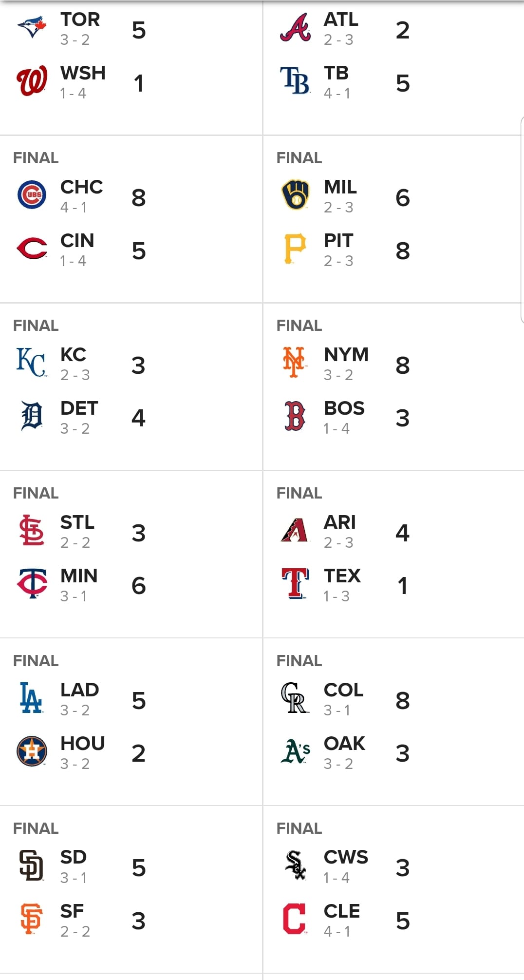
Task: Select the Detroit Tigers D logo
Action: coord(32,416)
